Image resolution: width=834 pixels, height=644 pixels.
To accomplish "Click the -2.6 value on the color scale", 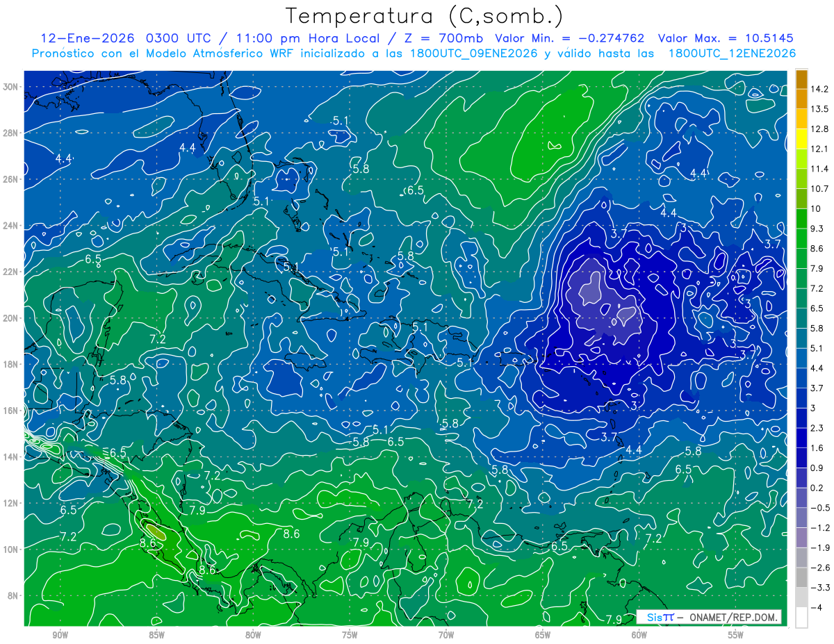I will pyautogui.click(x=819, y=568).
